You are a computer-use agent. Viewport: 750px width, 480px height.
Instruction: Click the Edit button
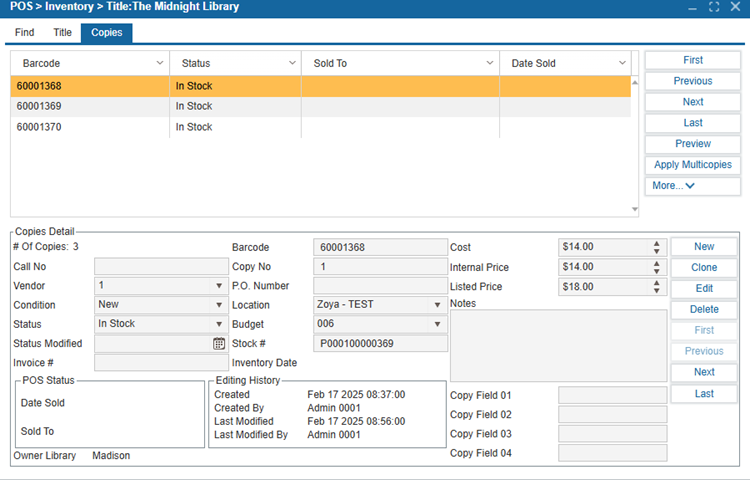704,289
